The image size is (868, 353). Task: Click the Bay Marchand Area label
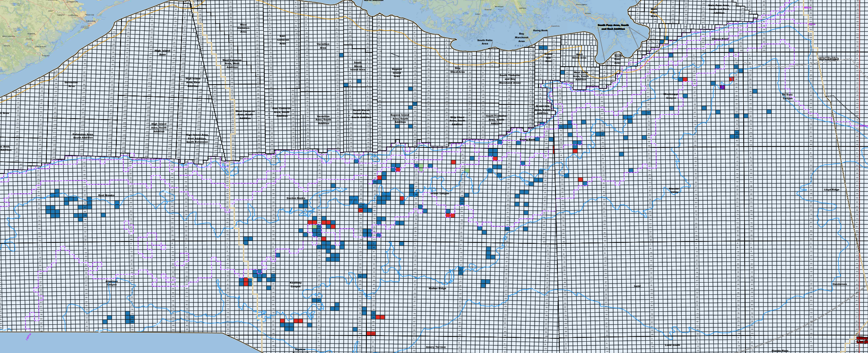coord(521,37)
